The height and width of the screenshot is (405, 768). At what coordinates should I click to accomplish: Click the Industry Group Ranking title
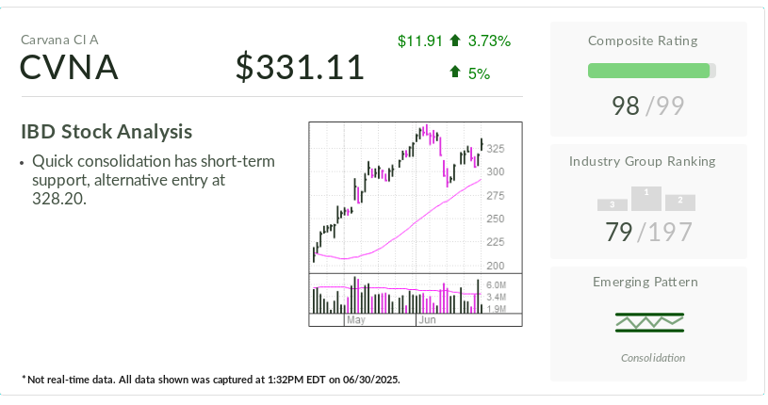tap(642, 161)
